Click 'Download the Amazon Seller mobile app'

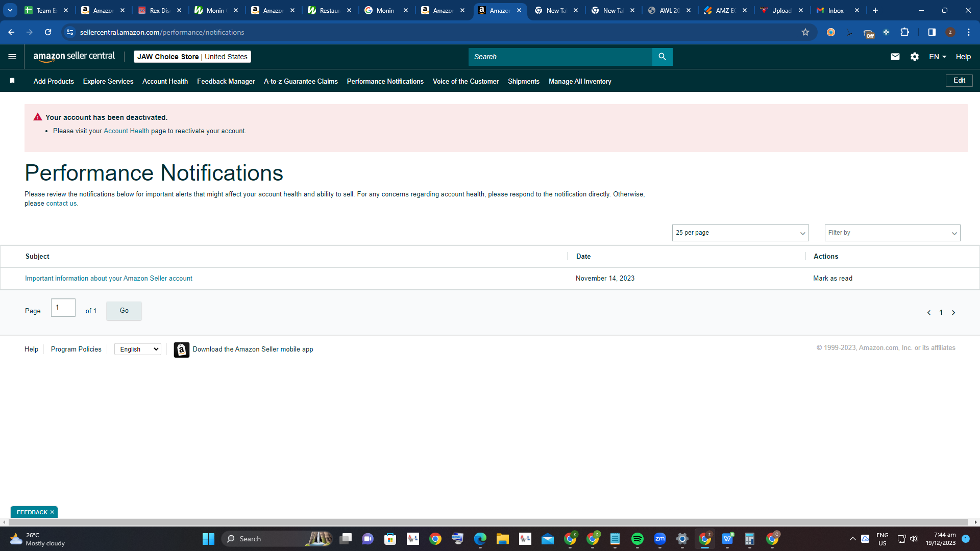pyautogui.click(x=253, y=349)
